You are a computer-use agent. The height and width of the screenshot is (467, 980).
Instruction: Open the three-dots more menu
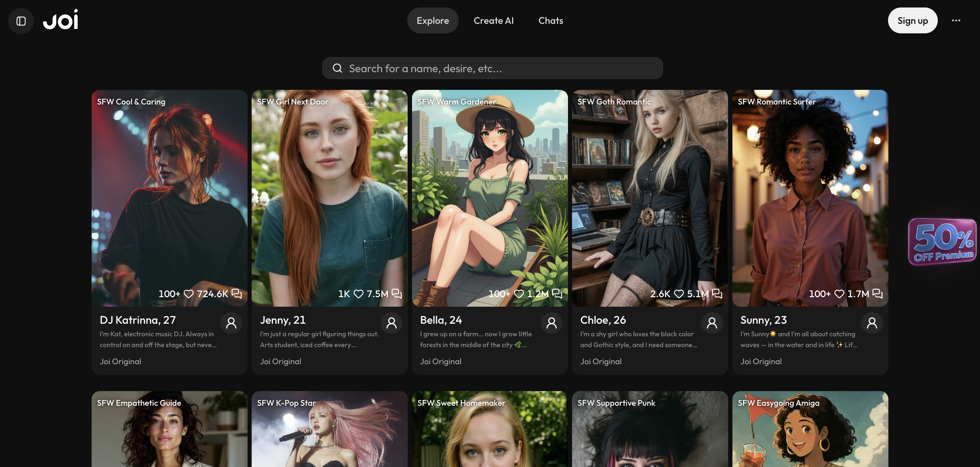coord(955,20)
